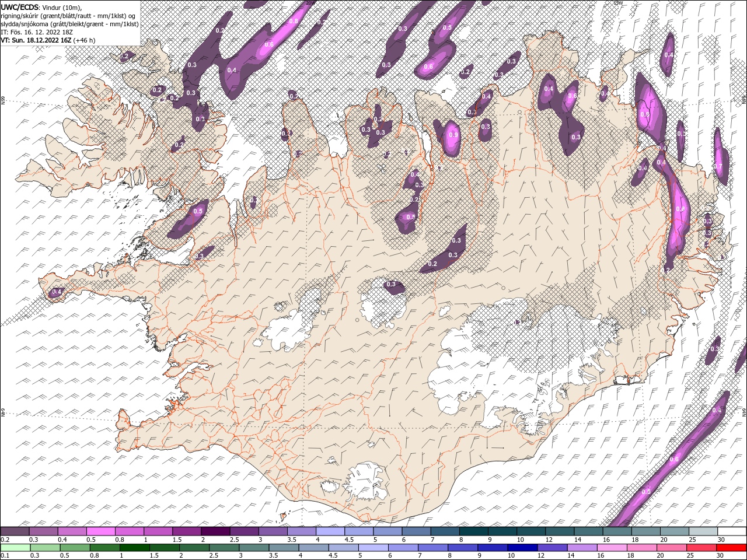Select the white 30 mm snow legend swatch
This screenshot has width=747, height=560.
coord(732,531)
